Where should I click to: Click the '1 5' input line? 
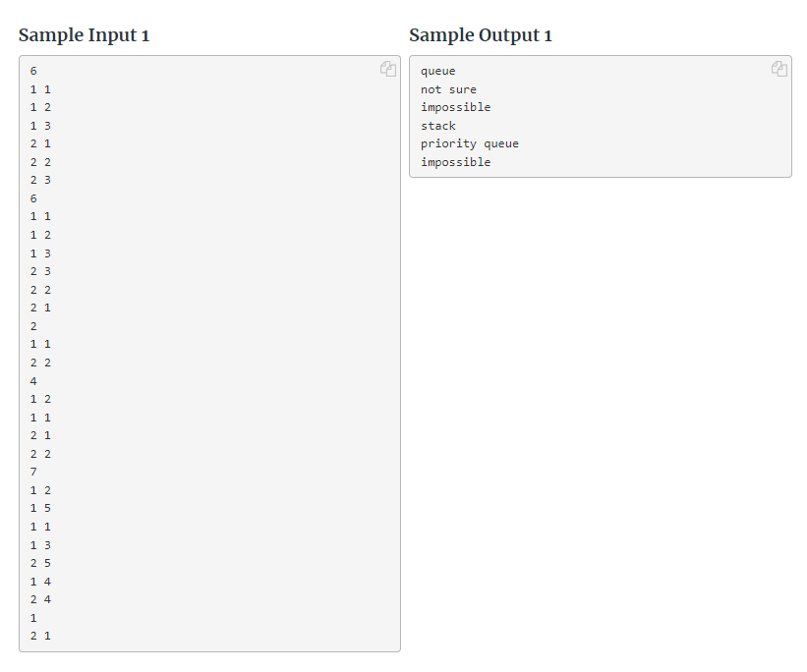pyautogui.click(x=39, y=508)
